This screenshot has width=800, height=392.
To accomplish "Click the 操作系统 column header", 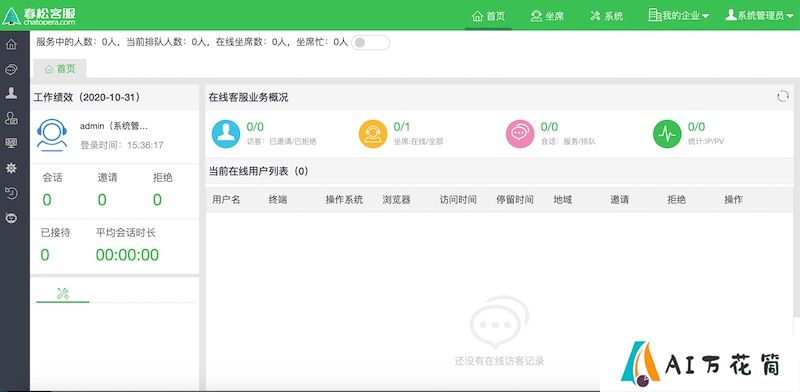I will tap(344, 200).
